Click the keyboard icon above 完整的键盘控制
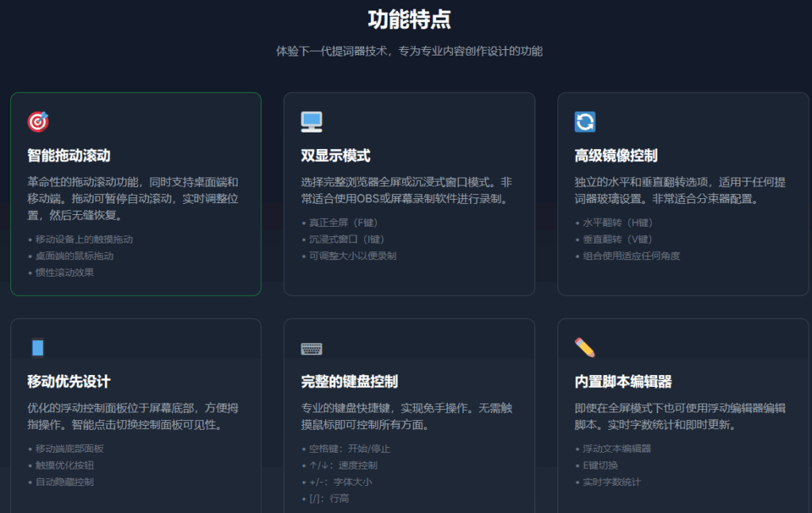The width and height of the screenshot is (812, 513). [x=312, y=348]
